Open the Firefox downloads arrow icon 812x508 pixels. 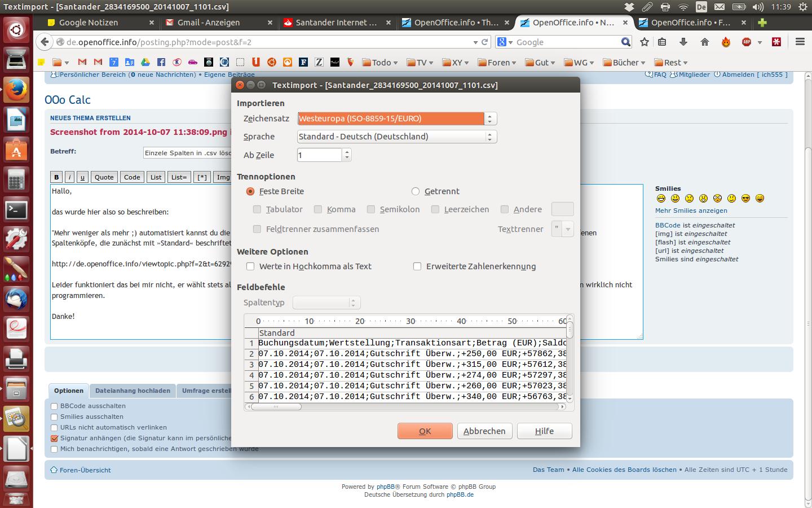pyautogui.click(x=683, y=42)
